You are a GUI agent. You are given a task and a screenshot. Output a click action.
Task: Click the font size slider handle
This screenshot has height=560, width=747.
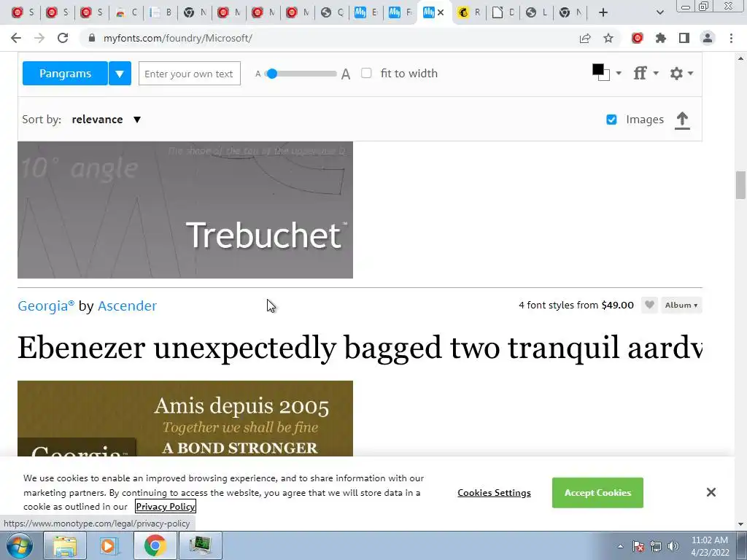(x=272, y=74)
